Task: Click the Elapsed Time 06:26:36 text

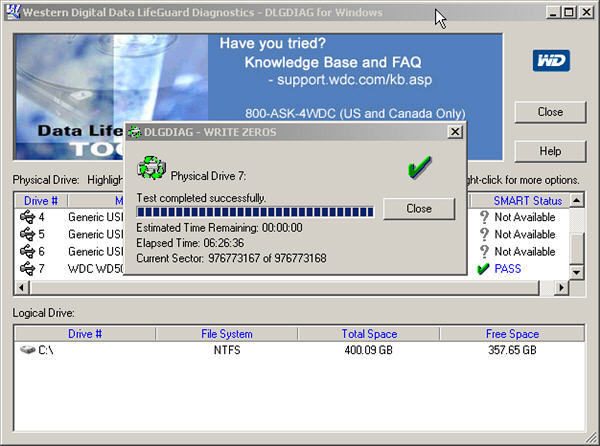Action: [190, 243]
